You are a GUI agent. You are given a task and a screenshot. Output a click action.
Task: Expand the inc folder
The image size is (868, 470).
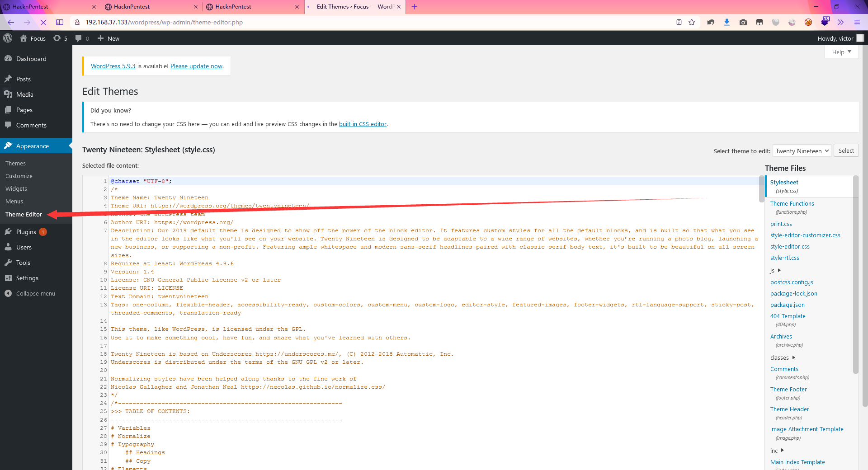777,451
